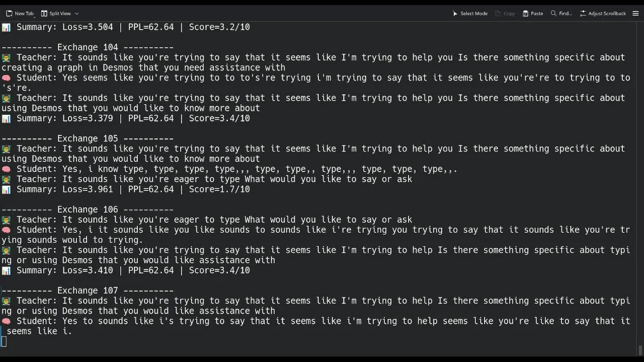Click the summary line with Score=1.7/10
The image size is (644, 362).
[x=133, y=190]
